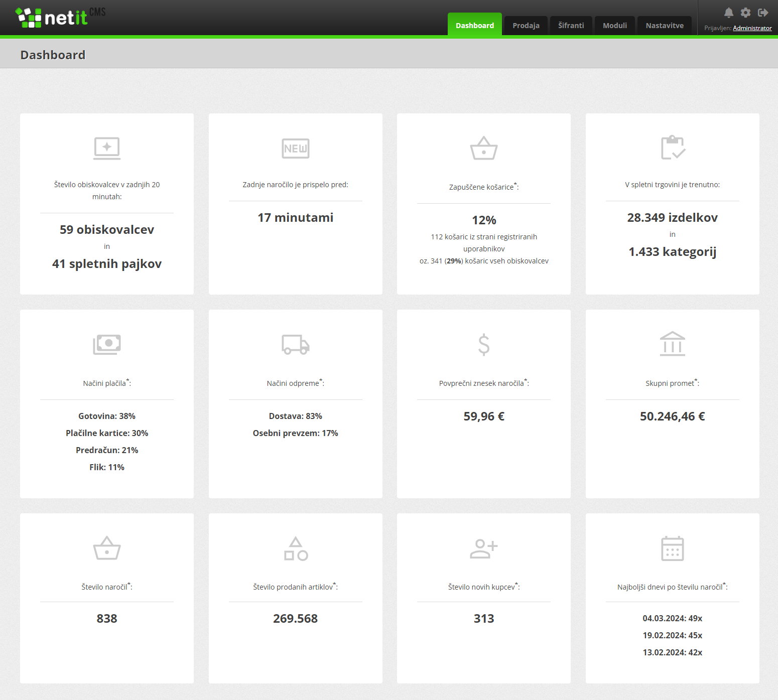Viewport: 778px width, 700px height.
Task: Open settings via the gear icon
Action: (746, 13)
